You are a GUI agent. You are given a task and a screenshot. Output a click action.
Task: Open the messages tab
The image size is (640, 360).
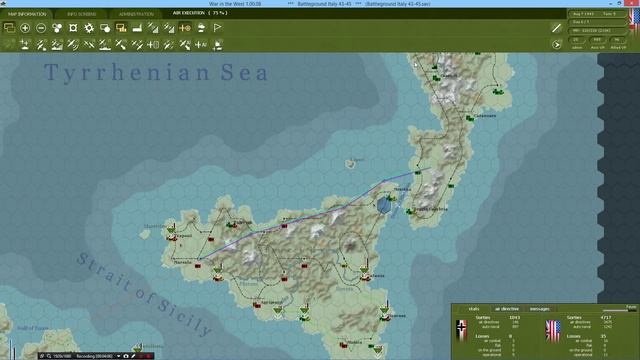tap(540, 309)
